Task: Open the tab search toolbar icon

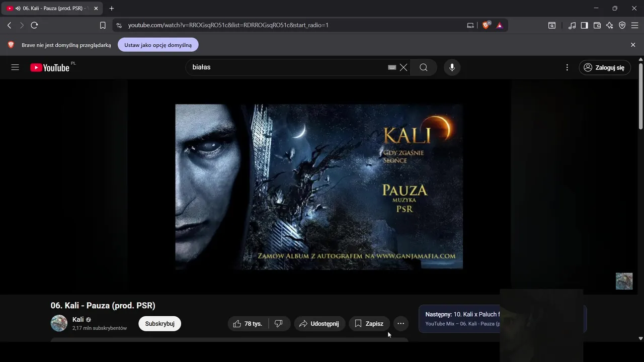Action: pyautogui.click(x=552, y=25)
